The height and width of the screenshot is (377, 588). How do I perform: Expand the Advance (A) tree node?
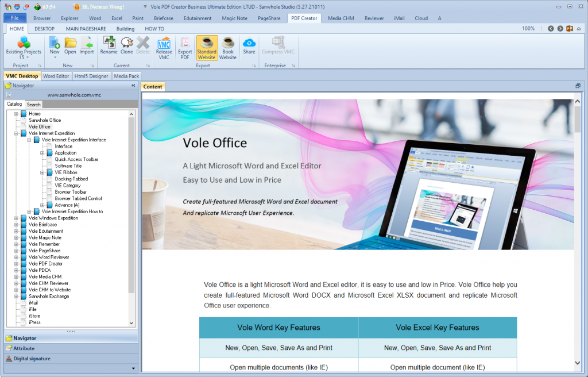point(42,205)
